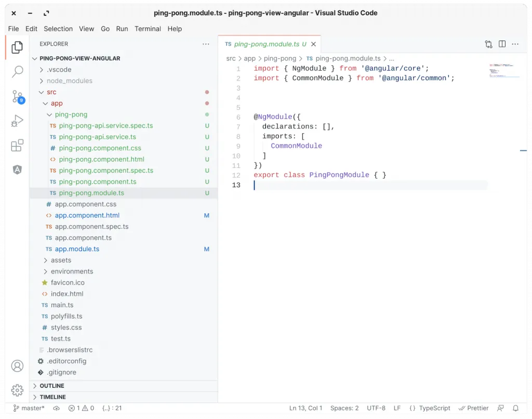Screen dimensions: 532x419
Task: Open ping-pong.component.ts file
Action: coord(124,181)
